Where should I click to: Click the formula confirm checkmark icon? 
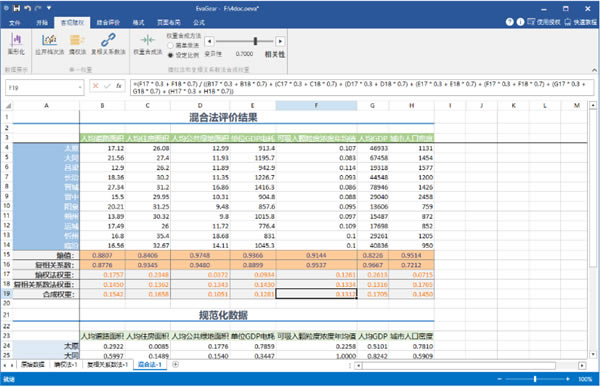point(107,86)
